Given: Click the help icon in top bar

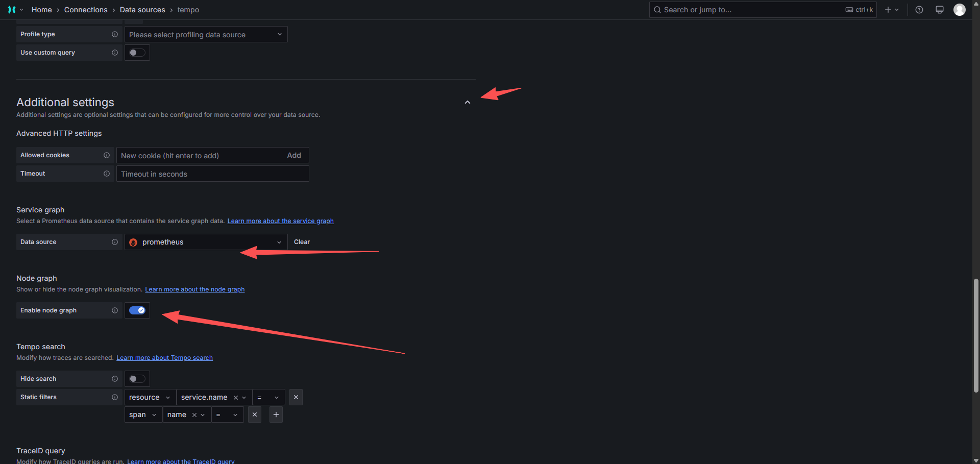Looking at the screenshot, I should pyautogui.click(x=919, y=10).
